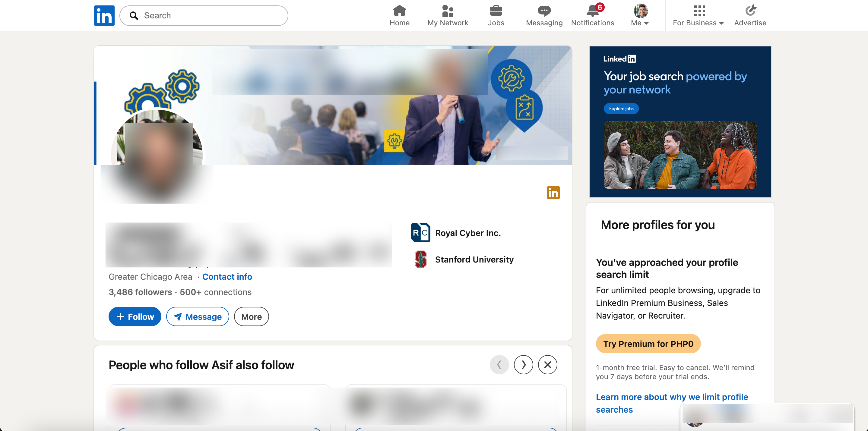Open the Home feed icon
The width and height of the screenshot is (868, 431).
click(x=399, y=11)
